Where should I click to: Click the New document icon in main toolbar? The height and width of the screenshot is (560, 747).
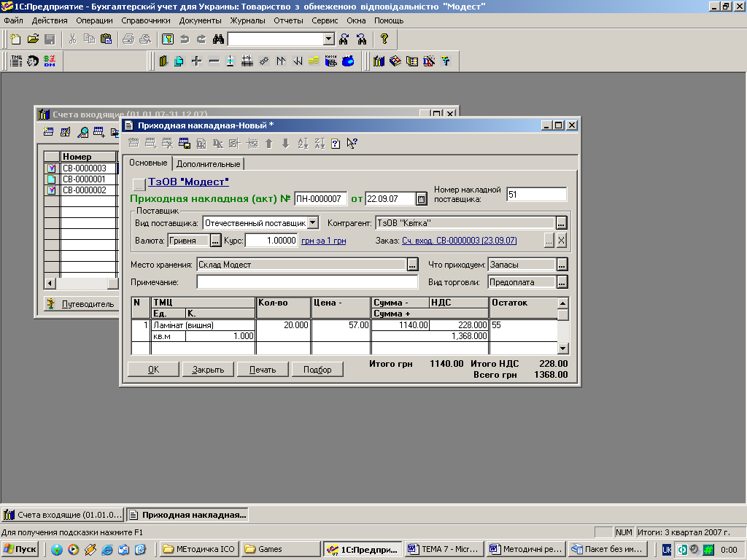(16, 39)
